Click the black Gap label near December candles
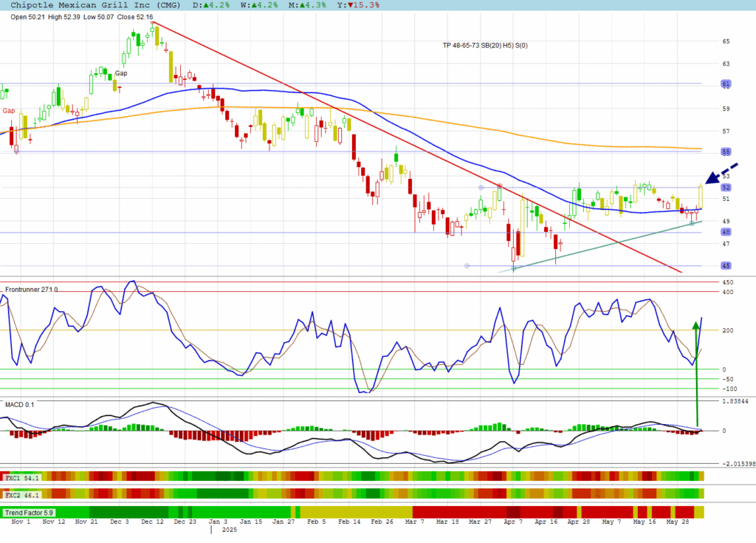The width and height of the screenshot is (756, 543). pos(121,73)
